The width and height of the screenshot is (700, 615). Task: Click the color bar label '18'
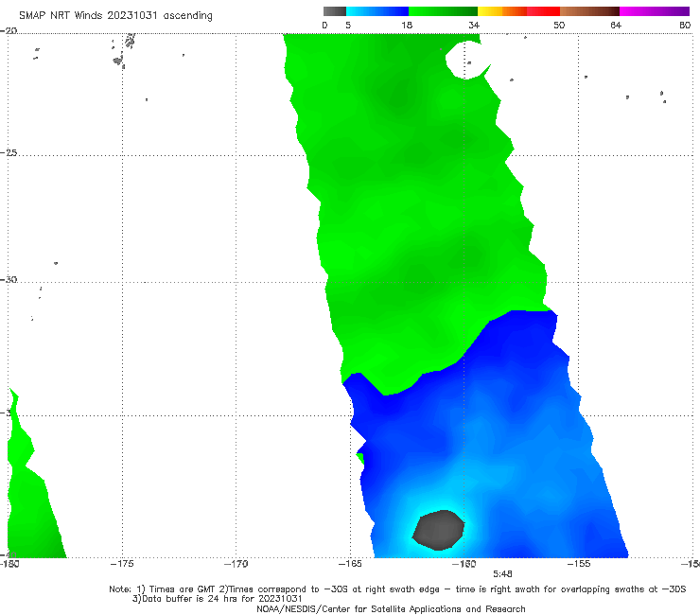(x=407, y=25)
